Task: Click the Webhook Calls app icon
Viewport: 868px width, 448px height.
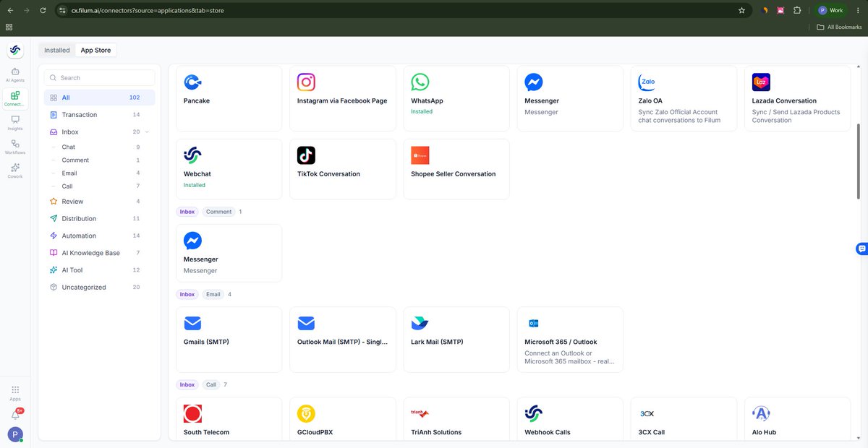Action: pos(533,413)
